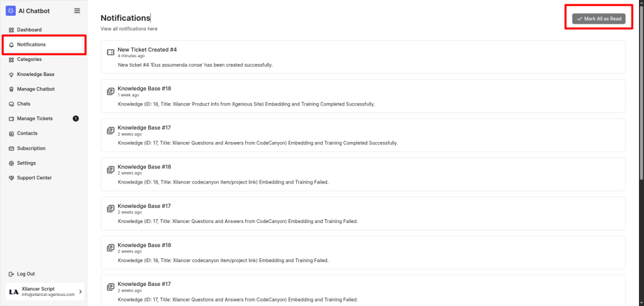Click the Settings gear icon in sidebar
The width and height of the screenshot is (644, 306).
coord(11,163)
